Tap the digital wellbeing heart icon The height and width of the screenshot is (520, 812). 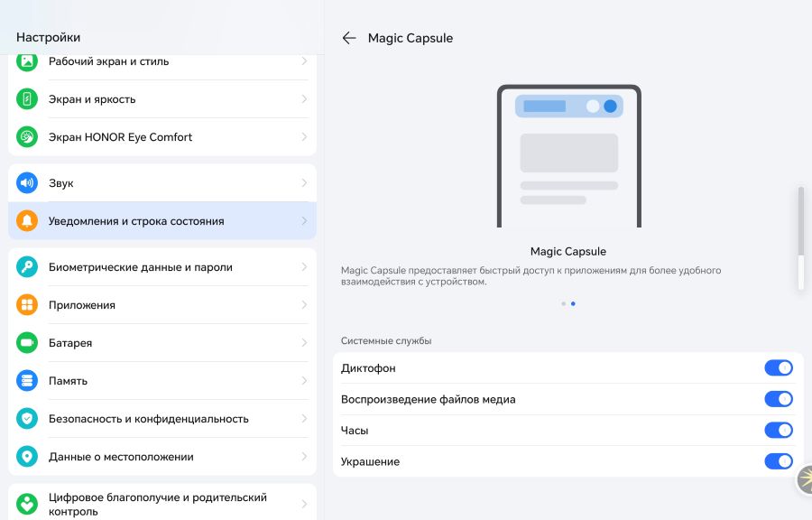point(27,504)
